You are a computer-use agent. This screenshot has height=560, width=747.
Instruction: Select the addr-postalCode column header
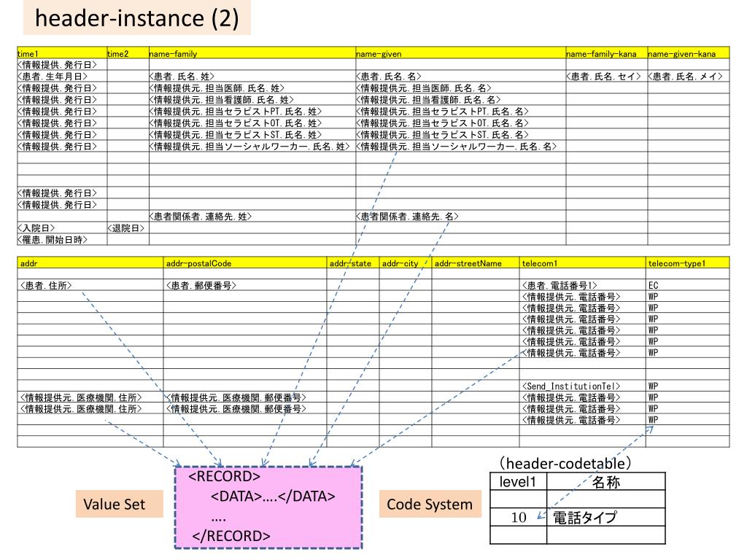244,263
